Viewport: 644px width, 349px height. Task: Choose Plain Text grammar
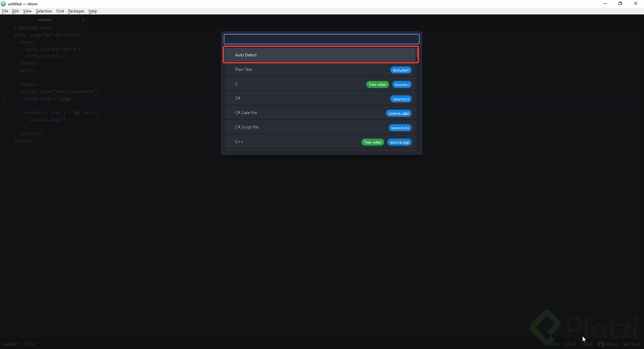(320, 69)
